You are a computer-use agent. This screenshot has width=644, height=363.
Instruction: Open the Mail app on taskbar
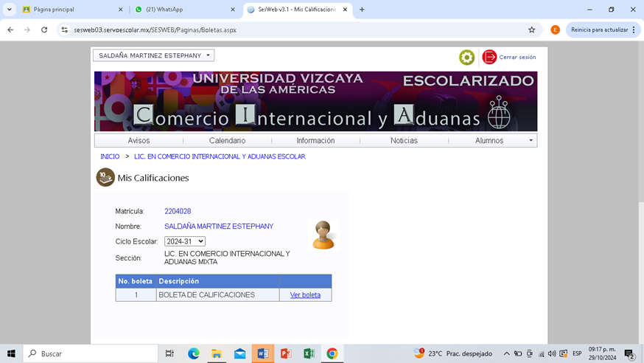(240, 353)
